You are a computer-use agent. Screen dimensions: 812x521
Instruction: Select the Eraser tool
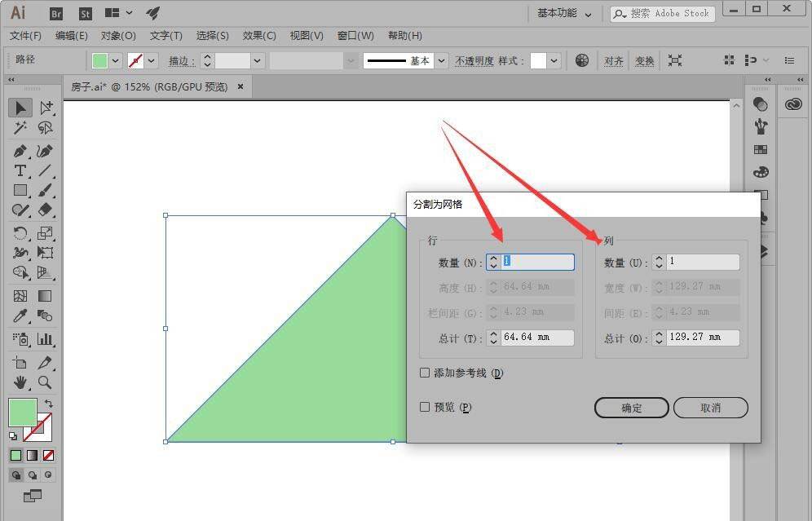(45, 210)
